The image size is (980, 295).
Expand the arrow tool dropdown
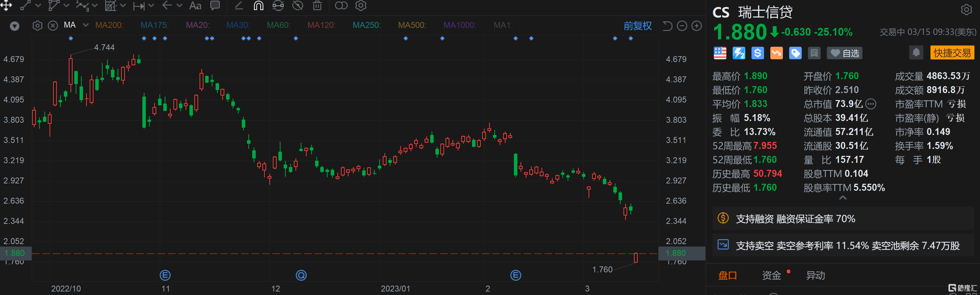click(180, 6)
